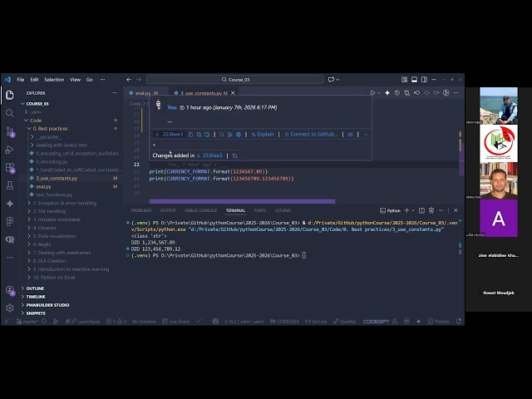Go back with the left arrow
Viewport: 532px width, 399px height.
point(129,80)
